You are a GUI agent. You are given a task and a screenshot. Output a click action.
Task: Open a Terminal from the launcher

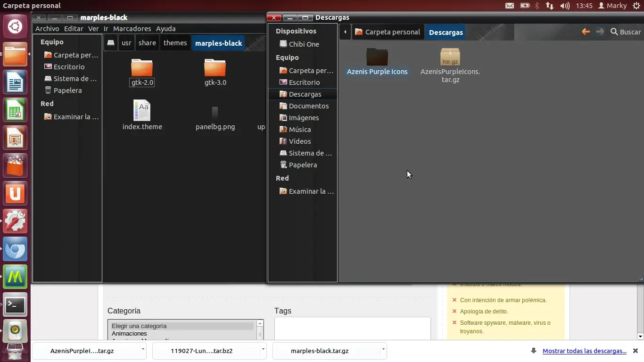point(15,305)
